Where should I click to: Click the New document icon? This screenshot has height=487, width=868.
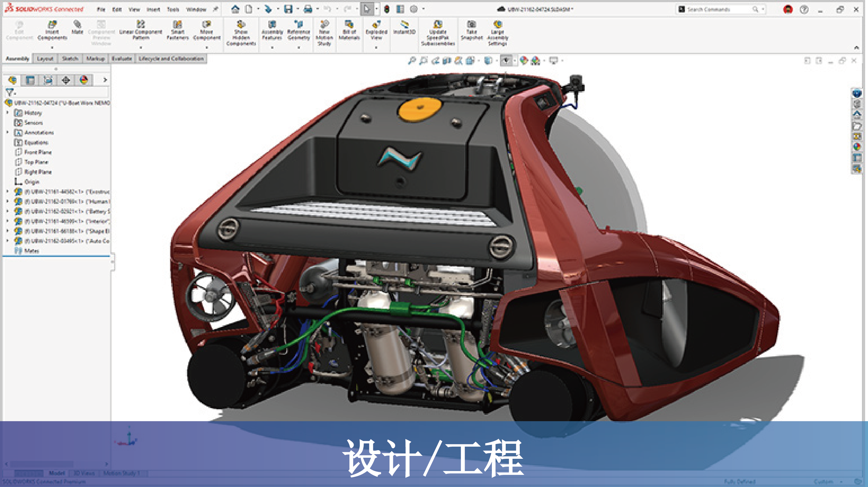(x=249, y=9)
